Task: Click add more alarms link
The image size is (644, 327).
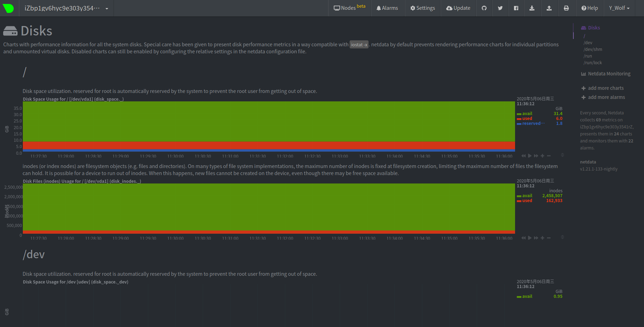Action: 603,97
